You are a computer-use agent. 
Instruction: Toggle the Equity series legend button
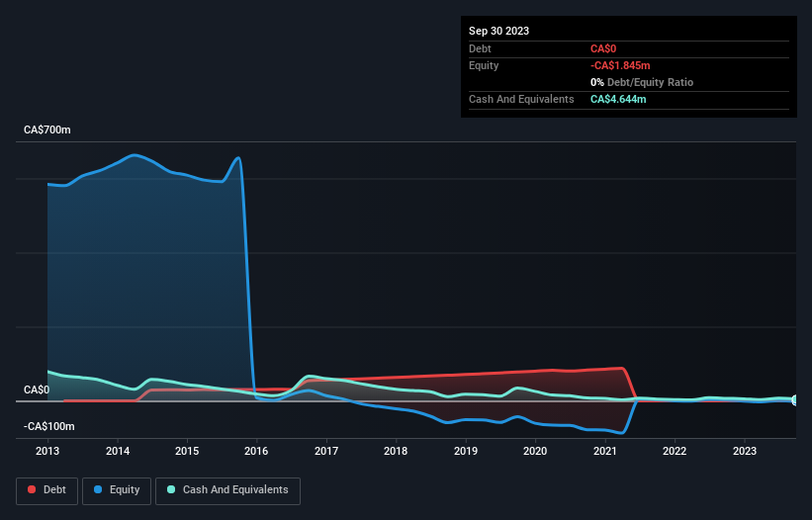(117, 490)
